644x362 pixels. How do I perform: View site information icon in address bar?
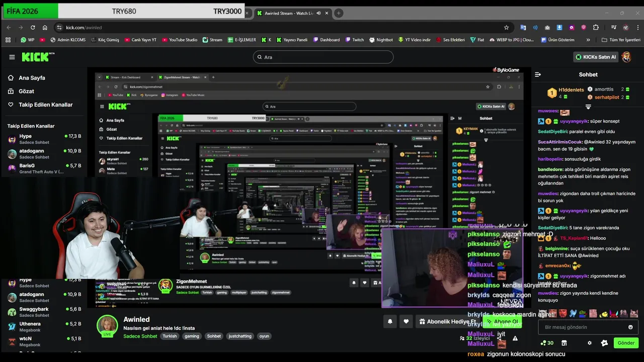pos(59,27)
